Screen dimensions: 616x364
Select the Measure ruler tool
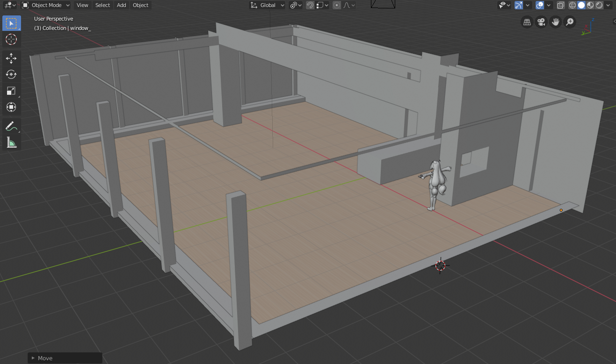tap(11, 143)
